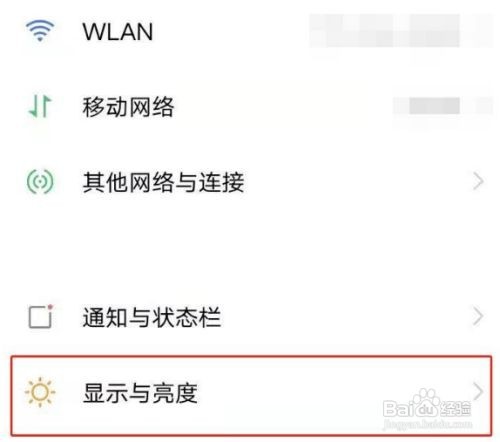500x442 pixels.
Task: Select the 其他网络与连接 text label
Action: point(163,182)
